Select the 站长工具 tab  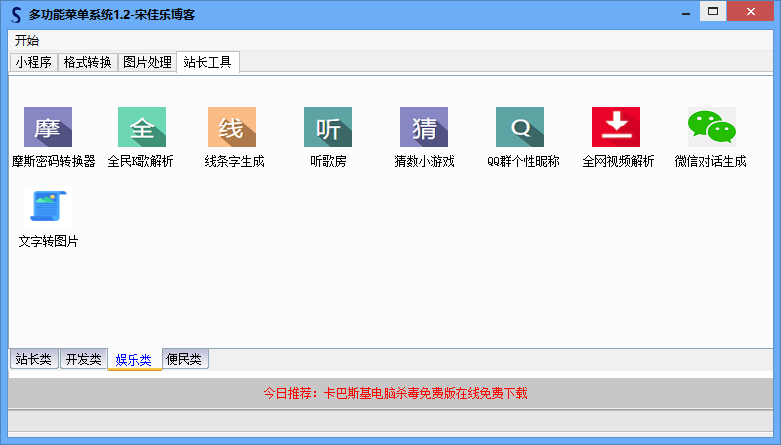point(207,62)
